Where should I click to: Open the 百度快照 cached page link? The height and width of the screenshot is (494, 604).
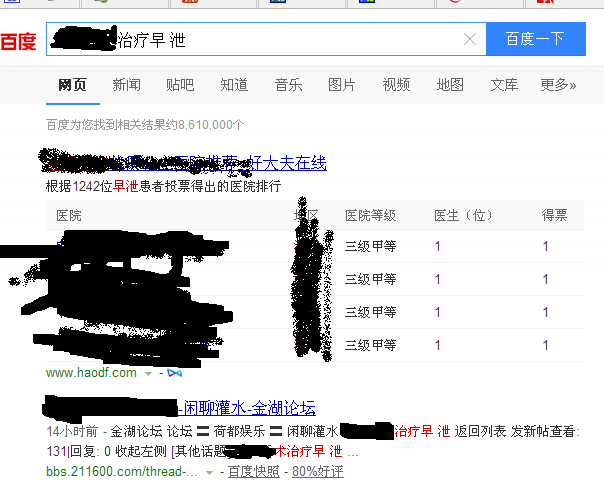[254, 471]
